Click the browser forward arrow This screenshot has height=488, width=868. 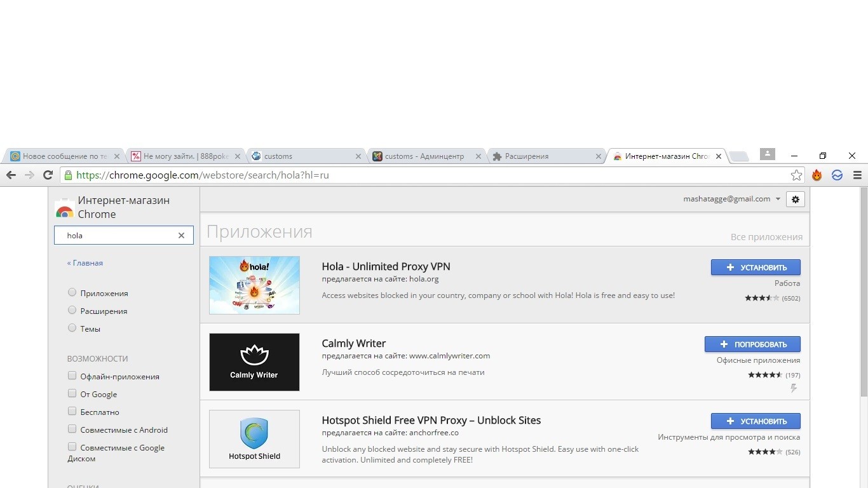coord(29,175)
